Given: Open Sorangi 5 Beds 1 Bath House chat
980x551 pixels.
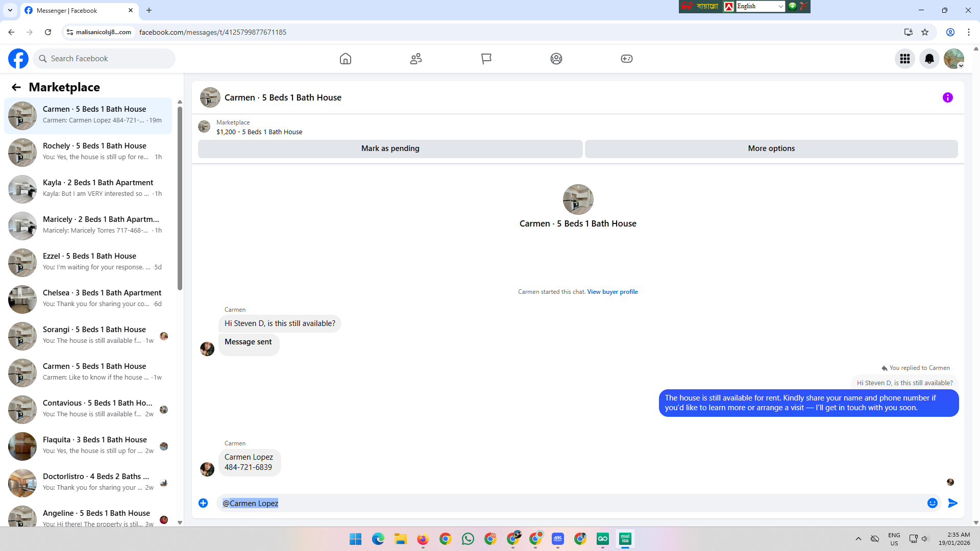Looking at the screenshot, I should tap(88, 336).
